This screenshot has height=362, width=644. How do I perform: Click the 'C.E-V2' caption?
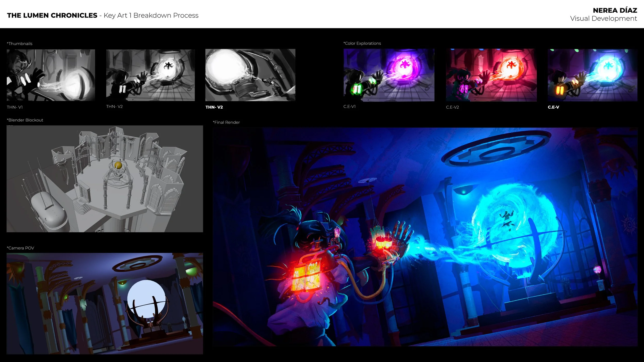pos(452,107)
